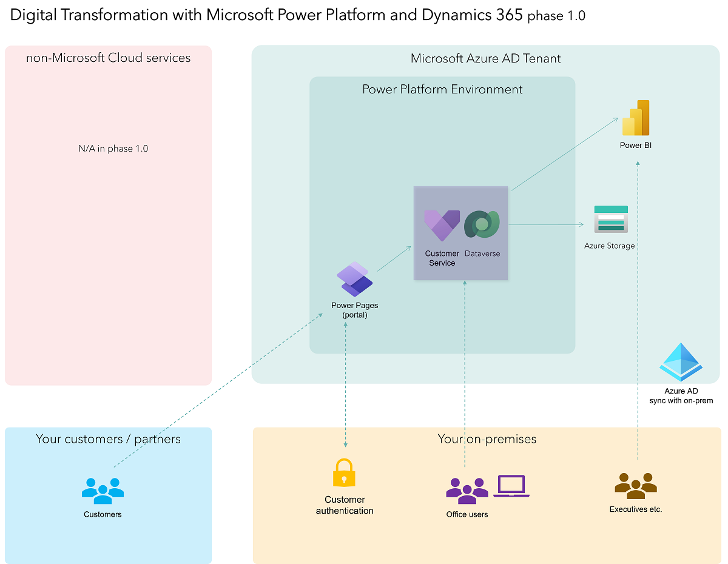728x564 pixels.
Task: Select the Your customers / partners label
Action: pos(108,438)
